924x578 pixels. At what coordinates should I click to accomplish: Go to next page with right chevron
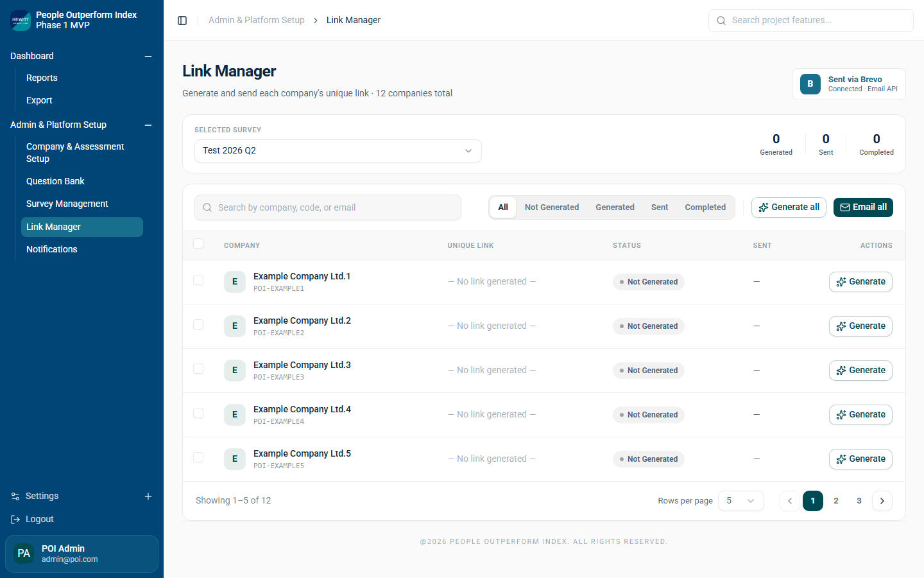coord(882,501)
